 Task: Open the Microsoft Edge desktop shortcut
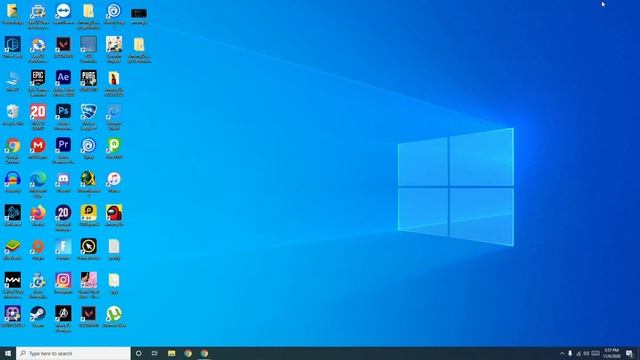tap(38, 179)
